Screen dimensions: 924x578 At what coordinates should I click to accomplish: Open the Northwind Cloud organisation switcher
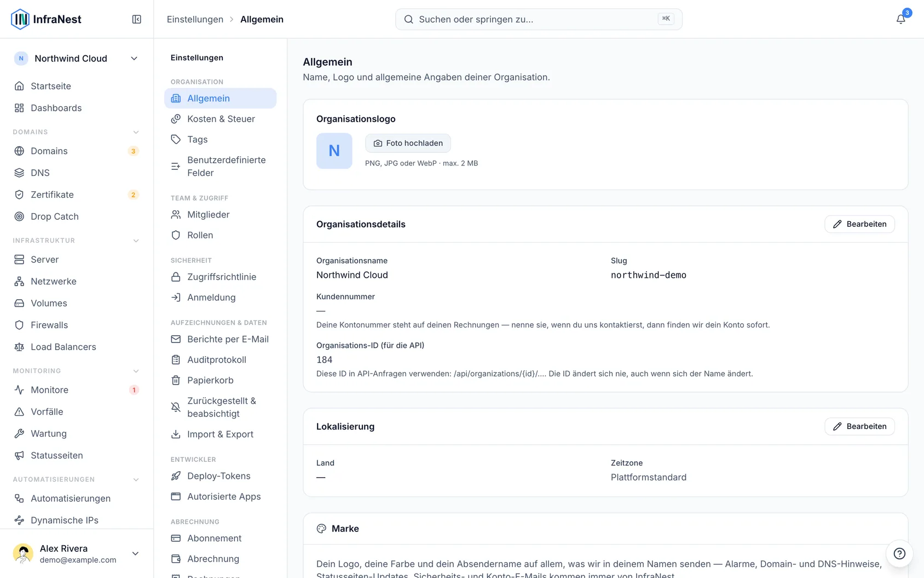click(x=77, y=59)
